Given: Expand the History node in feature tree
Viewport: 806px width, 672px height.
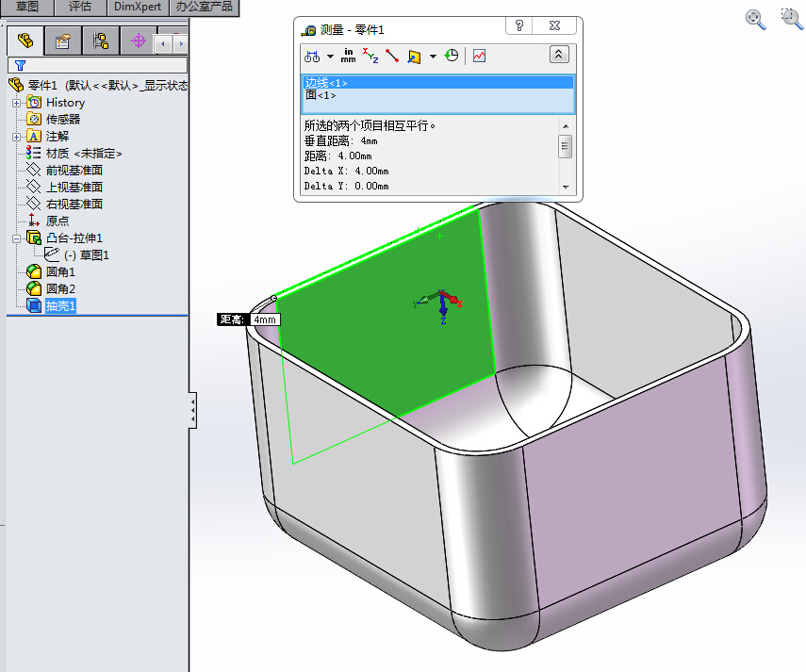Looking at the screenshot, I should [17, 102].
